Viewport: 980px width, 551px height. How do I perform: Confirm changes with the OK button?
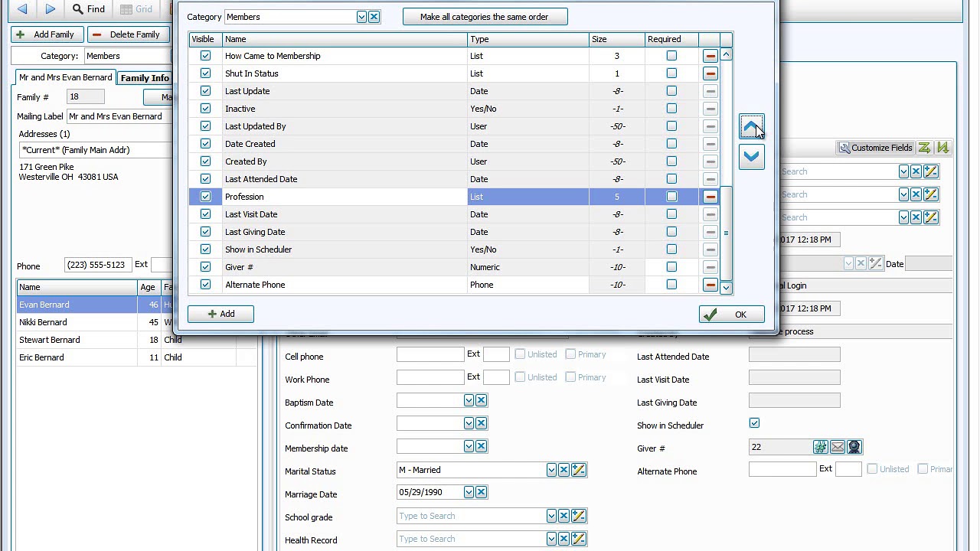(731, 314)
